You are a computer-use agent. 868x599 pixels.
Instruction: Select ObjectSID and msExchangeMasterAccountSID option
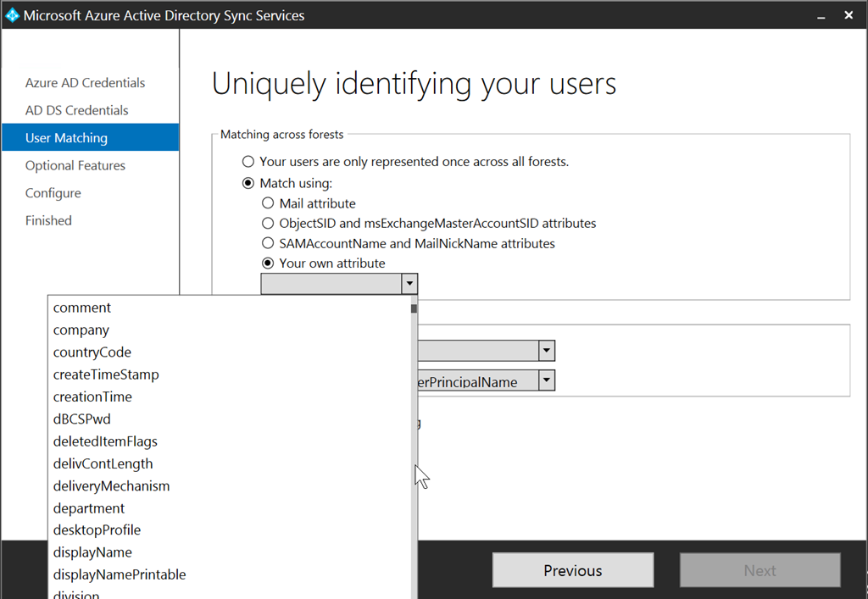(x=268, y=224)
